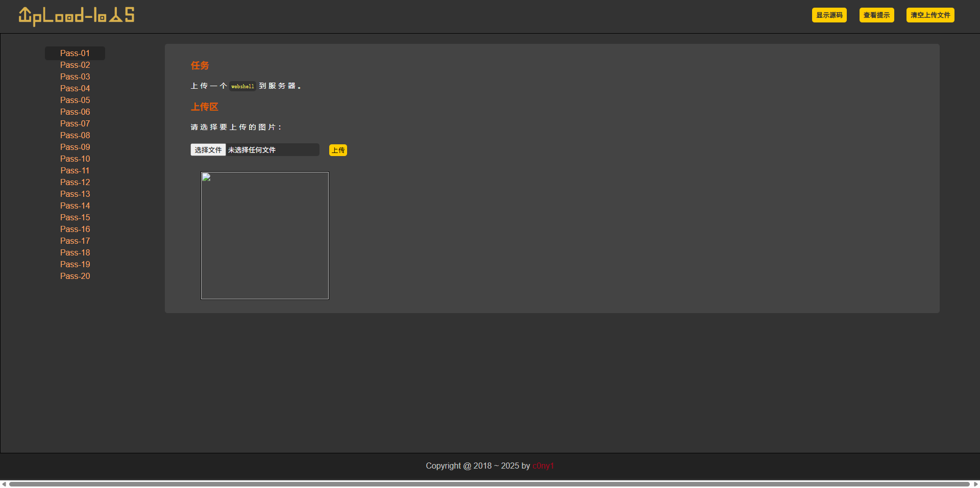Screen dimensions: 980x488
Task: Click the 上传区 heading
Action: pyautogui.click(x=204, y=107)
